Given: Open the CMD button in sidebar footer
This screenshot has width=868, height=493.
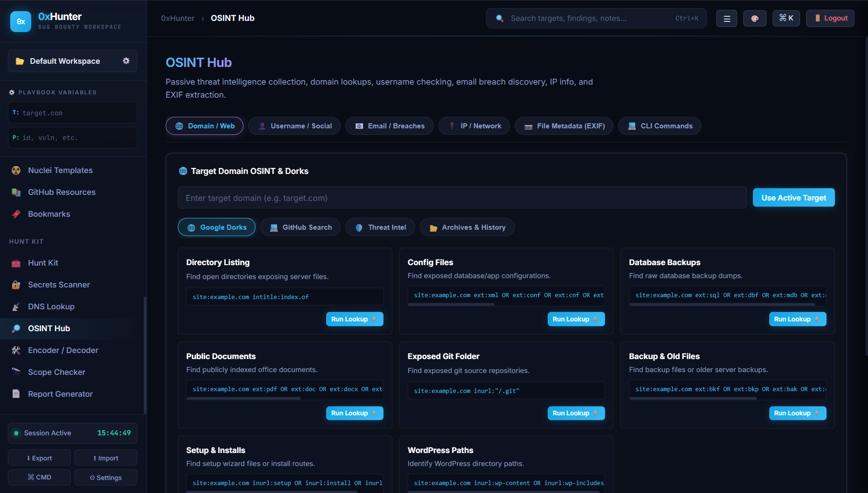Looking at the screenshot, I should [x=40, y=477].
